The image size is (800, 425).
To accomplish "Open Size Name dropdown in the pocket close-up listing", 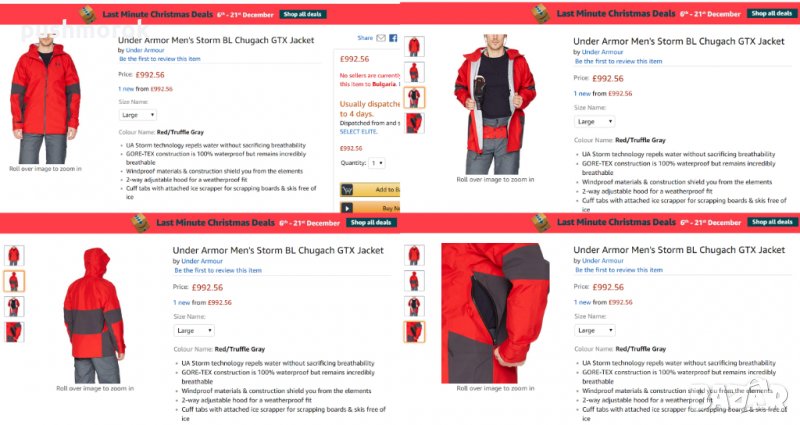I will point(594,331).
